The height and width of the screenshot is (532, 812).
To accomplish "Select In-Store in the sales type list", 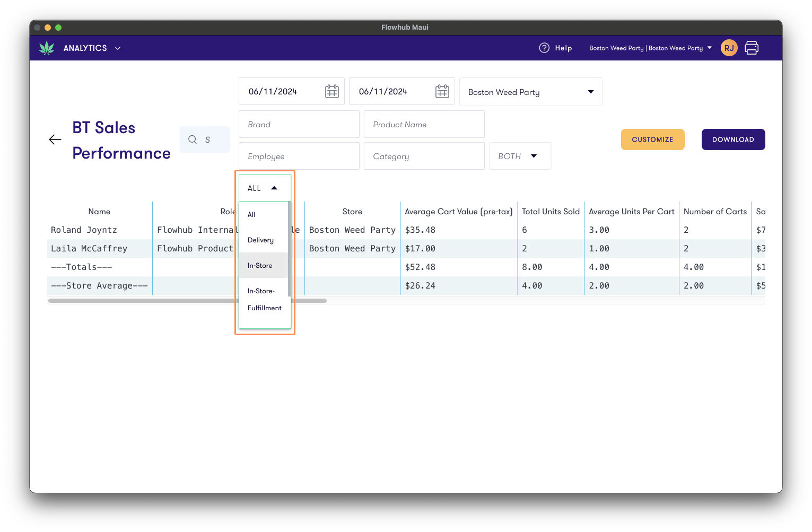I will 260,265.
